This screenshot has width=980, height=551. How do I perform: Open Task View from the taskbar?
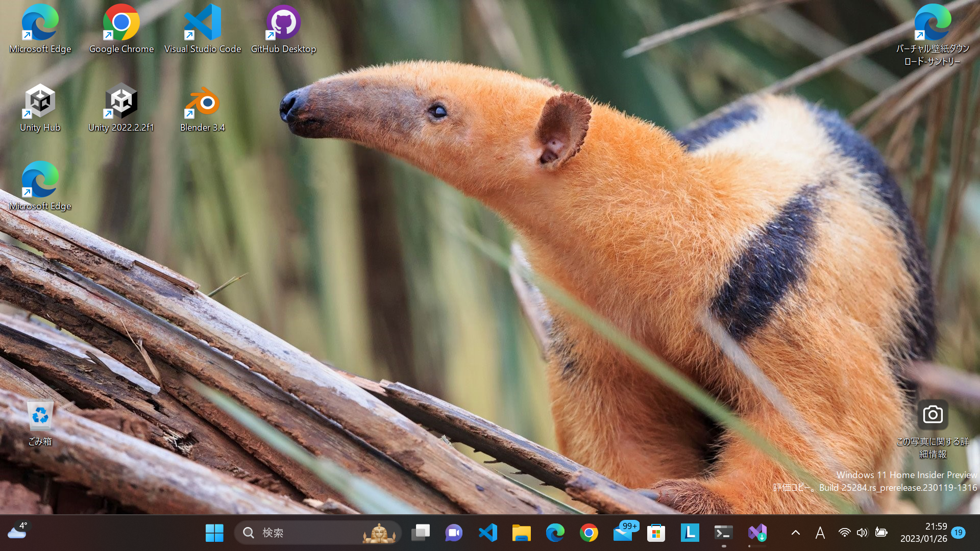(420, 533)
